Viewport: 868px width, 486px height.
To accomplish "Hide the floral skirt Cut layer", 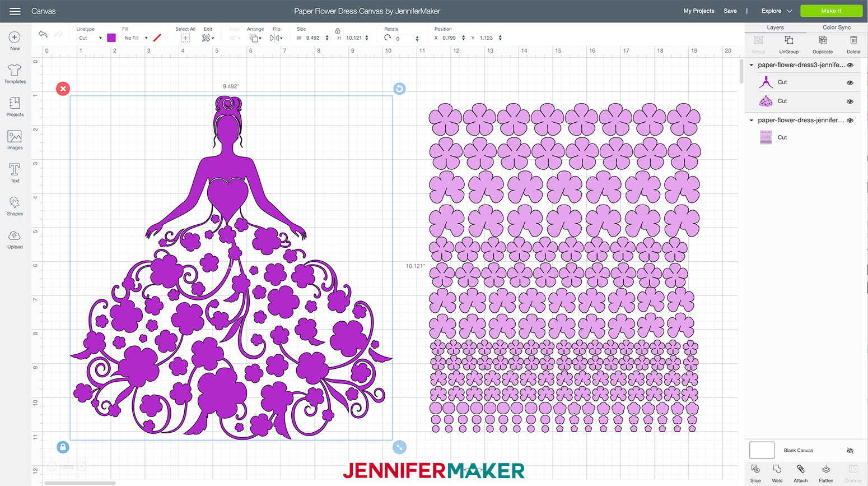I will [850, 101].
